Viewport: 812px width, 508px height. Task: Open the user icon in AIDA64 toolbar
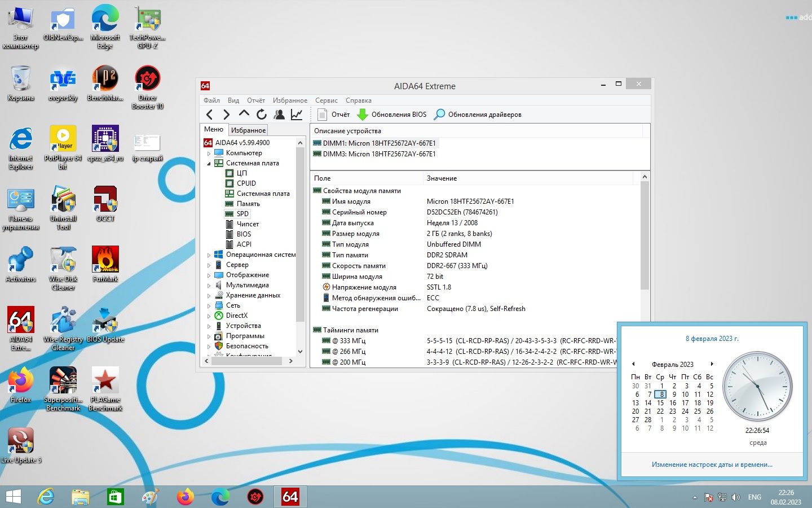[x=279, y=115]
